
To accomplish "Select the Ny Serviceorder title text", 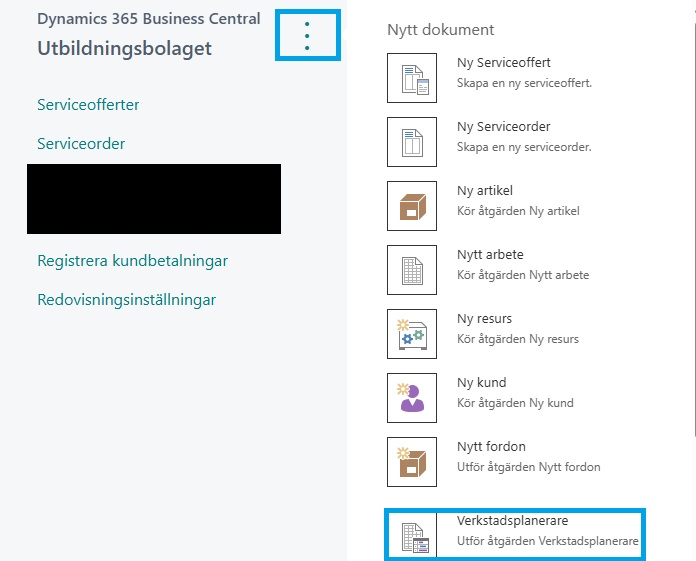I will tap(503, 127).
